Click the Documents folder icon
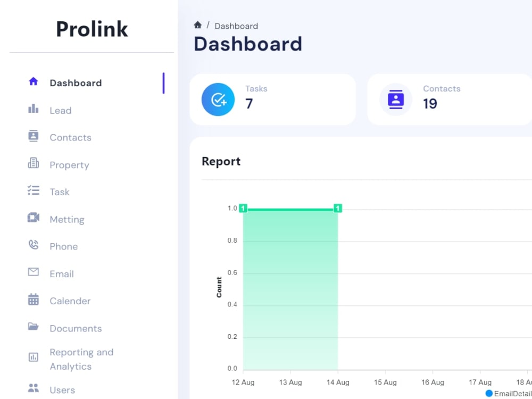 [x=33, y=327]
